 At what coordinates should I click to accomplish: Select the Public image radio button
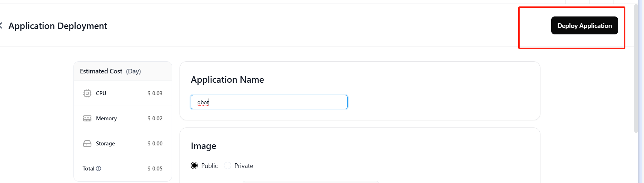click(194, 165)
